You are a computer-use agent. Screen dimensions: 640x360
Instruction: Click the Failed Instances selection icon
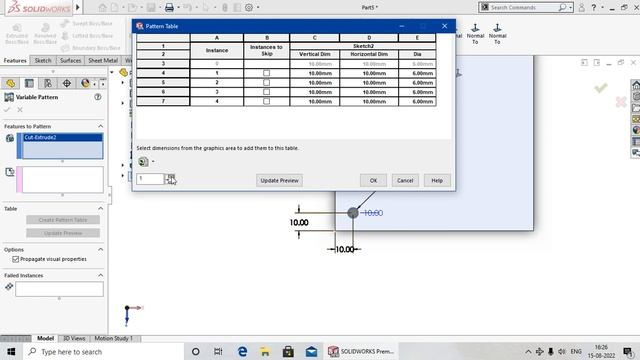9,287
